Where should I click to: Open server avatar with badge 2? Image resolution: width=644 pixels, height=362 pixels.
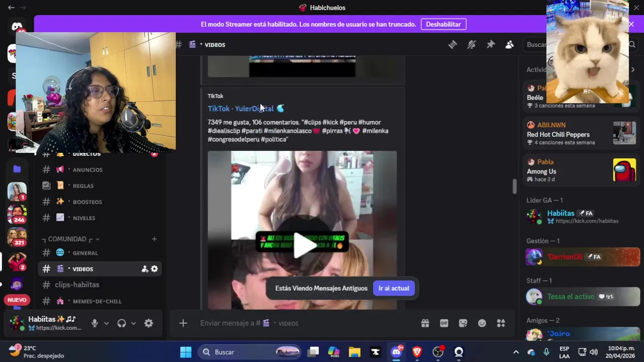17,261
